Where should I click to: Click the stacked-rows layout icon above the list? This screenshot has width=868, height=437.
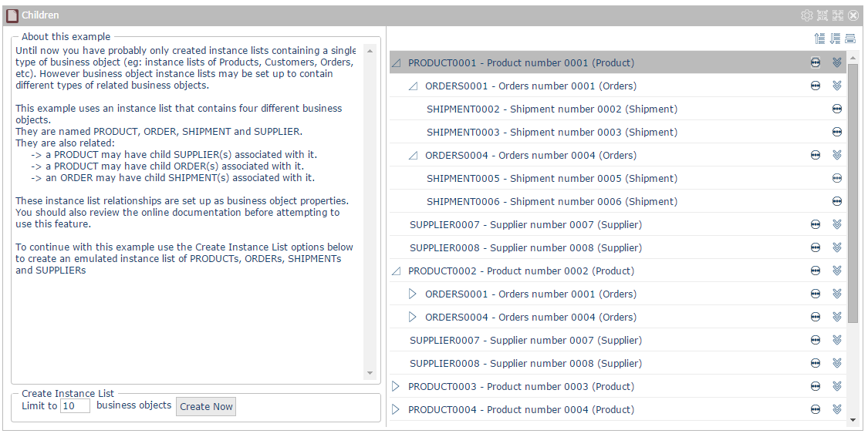[850, 39]
